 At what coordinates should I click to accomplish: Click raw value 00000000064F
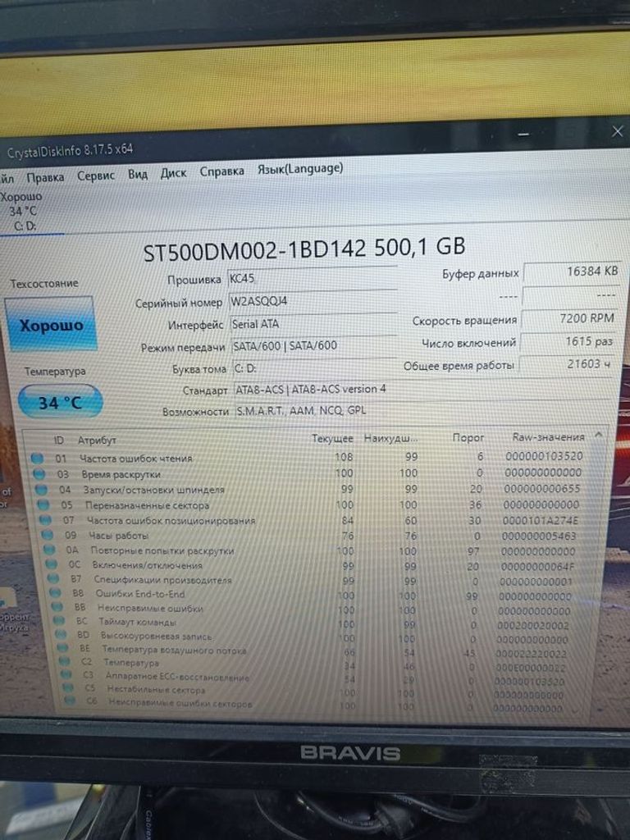coord(537,566)
